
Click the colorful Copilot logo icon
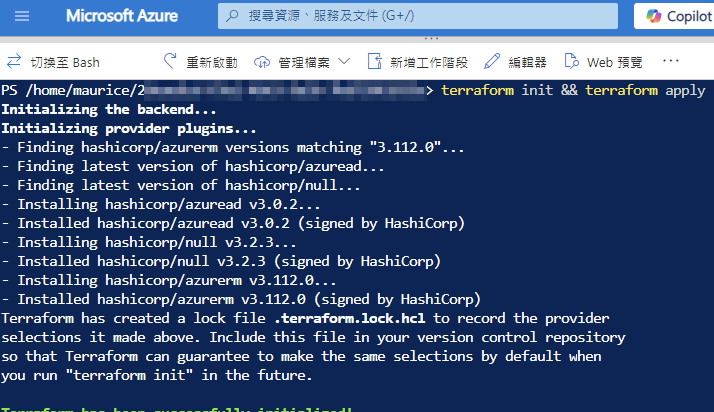654,17
